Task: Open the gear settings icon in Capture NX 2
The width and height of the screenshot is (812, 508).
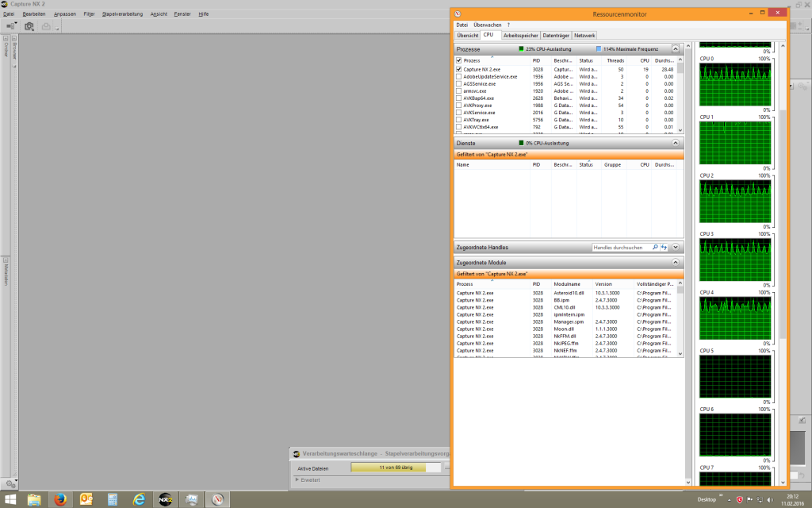Action: click(x=10, y=483)
